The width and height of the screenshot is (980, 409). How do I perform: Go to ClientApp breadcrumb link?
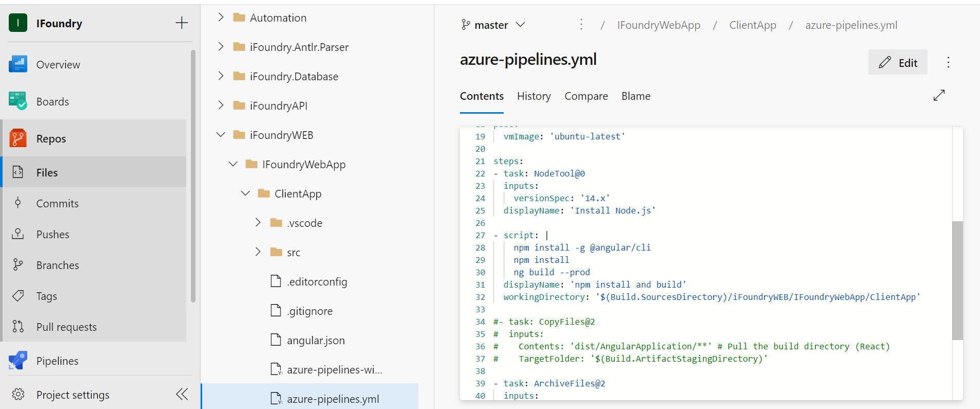click(x=753, y=25)
